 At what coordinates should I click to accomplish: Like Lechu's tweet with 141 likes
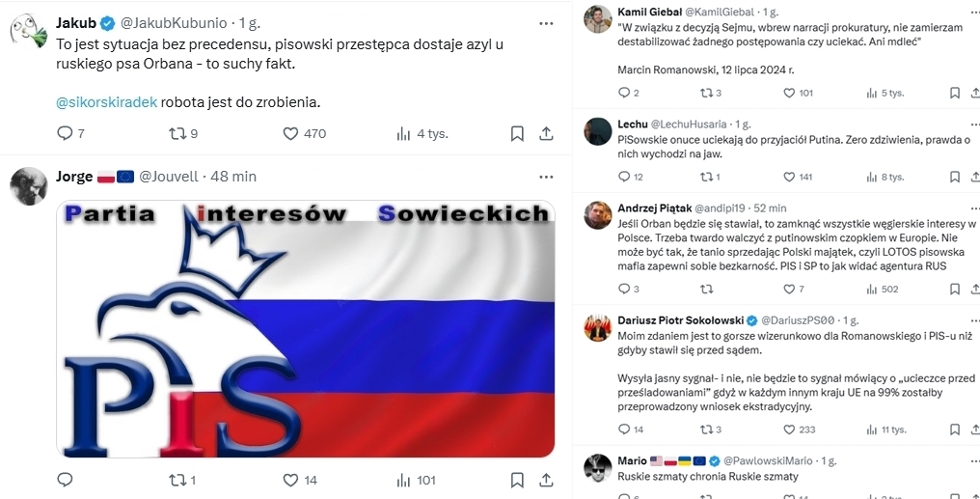[798, 177]
